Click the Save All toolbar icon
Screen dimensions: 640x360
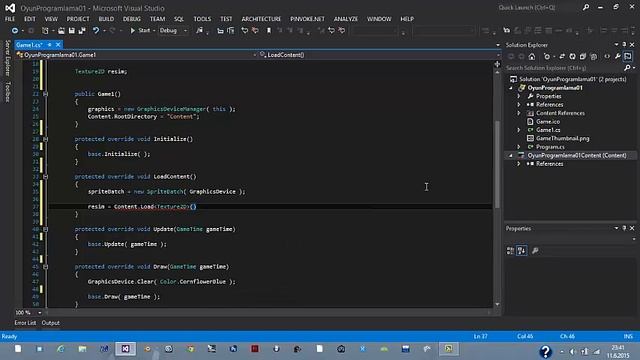pyautogui.click(x=82, y=31)
